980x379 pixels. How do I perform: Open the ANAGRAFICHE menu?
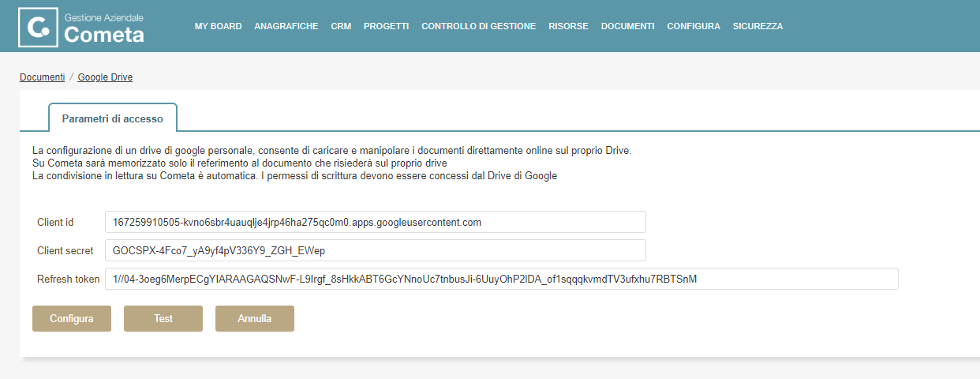click(286, 26)
